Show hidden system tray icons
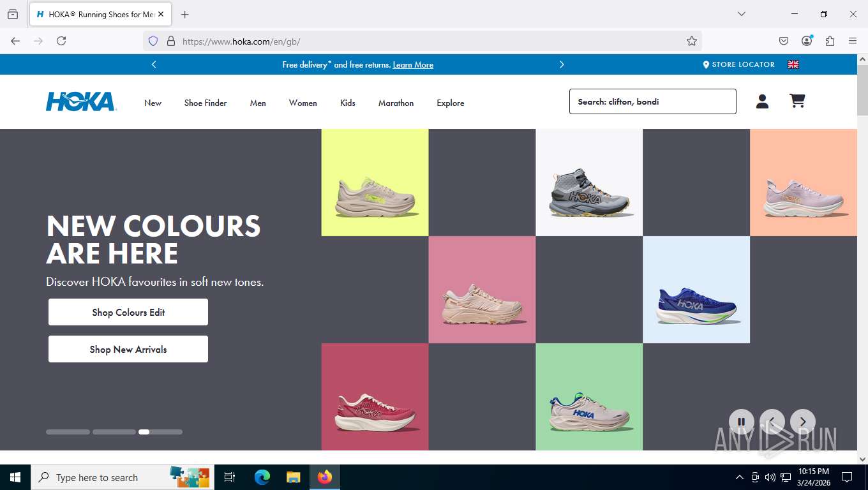Image resolution: width=868 pixels, height=490 pixels. (x=740, y=477)
